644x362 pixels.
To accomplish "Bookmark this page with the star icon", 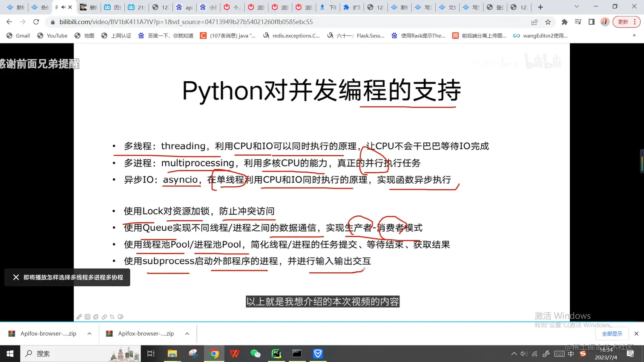I will coord(548,22).
